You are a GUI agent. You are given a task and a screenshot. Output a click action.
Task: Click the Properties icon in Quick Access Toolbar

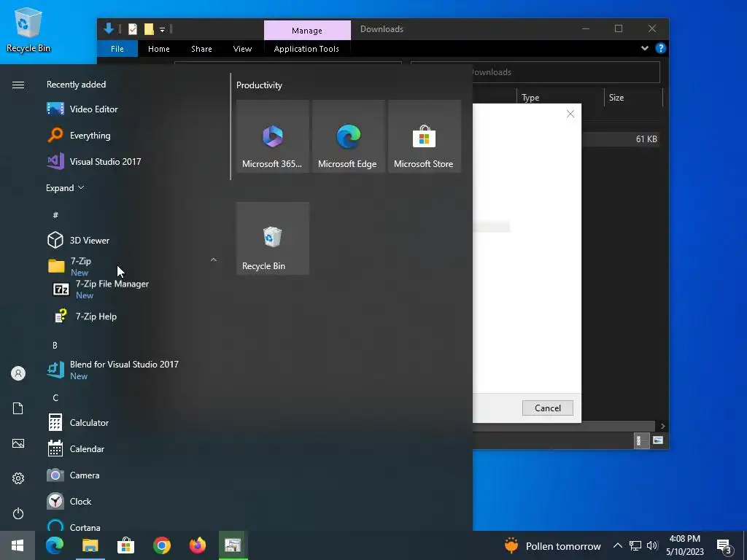click(133, 29)
